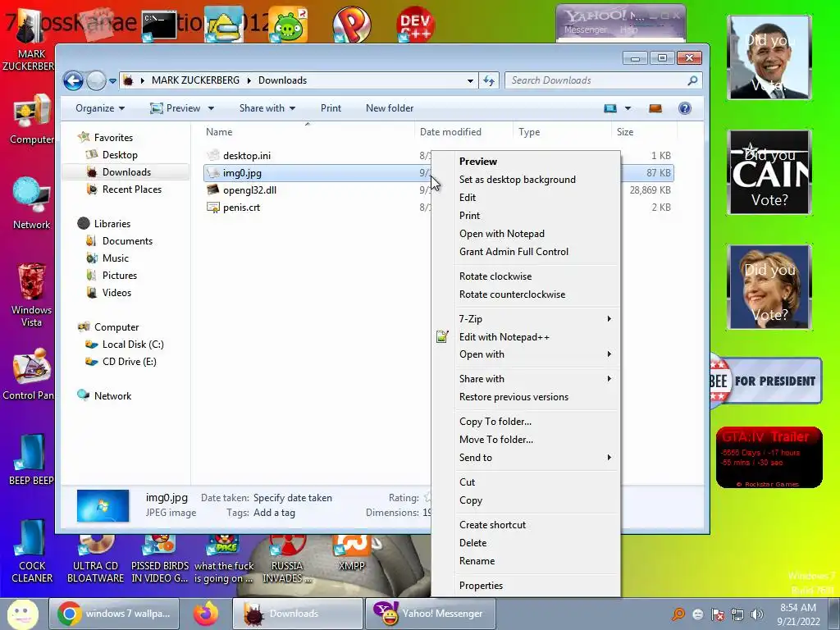Open the BEEP BEEP desktop shortcut
Screen dimensions: 840x630
pyautogui.click(x=31, y=459)
